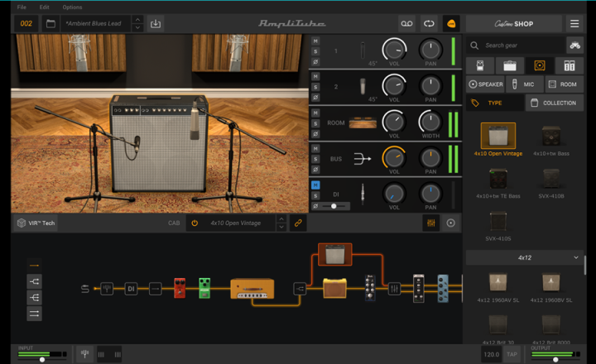The image size is (596, 364).
Task: Open the ToneNET car-shaped icon
Action: click(x=574, y=45)
